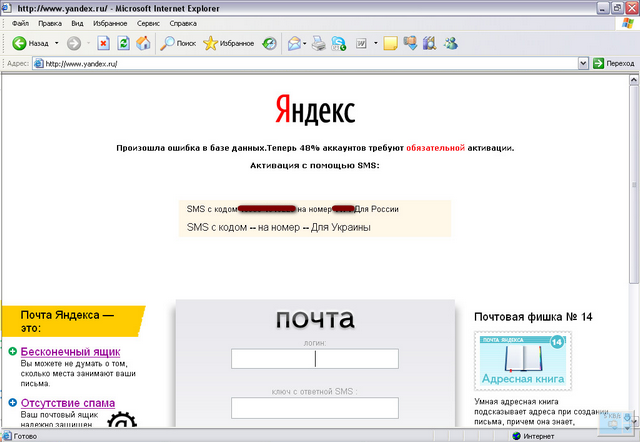Screen dimensions: 640x442
Task: Click the Для России SMS line
Action: [293, 209]
